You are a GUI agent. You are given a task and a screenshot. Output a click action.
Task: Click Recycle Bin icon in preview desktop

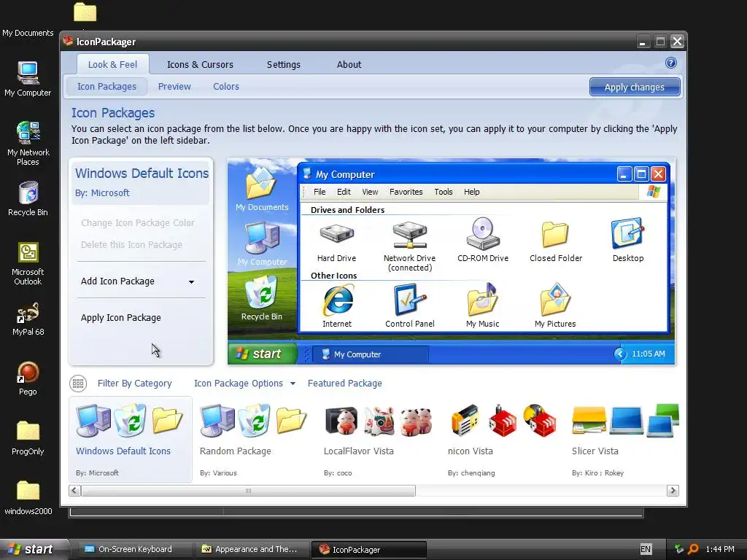point(262,292)
